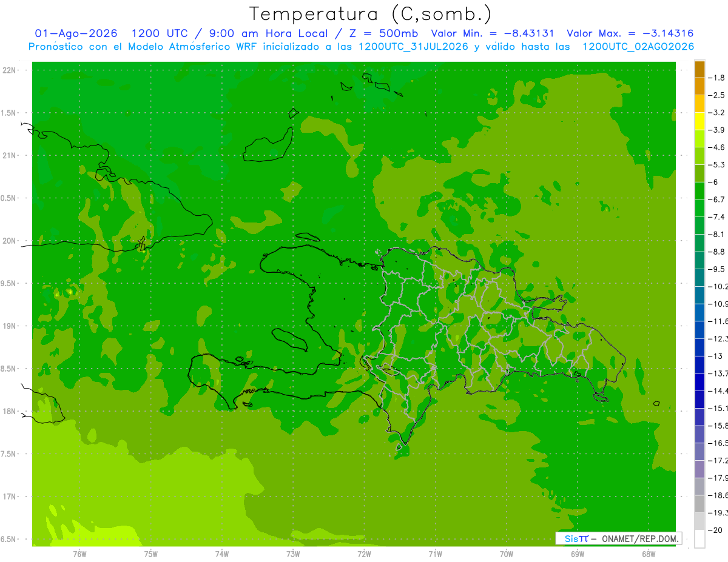Click the '18N' latitude label
Viewport: 728px width, 562px height.
click(9, 412)
